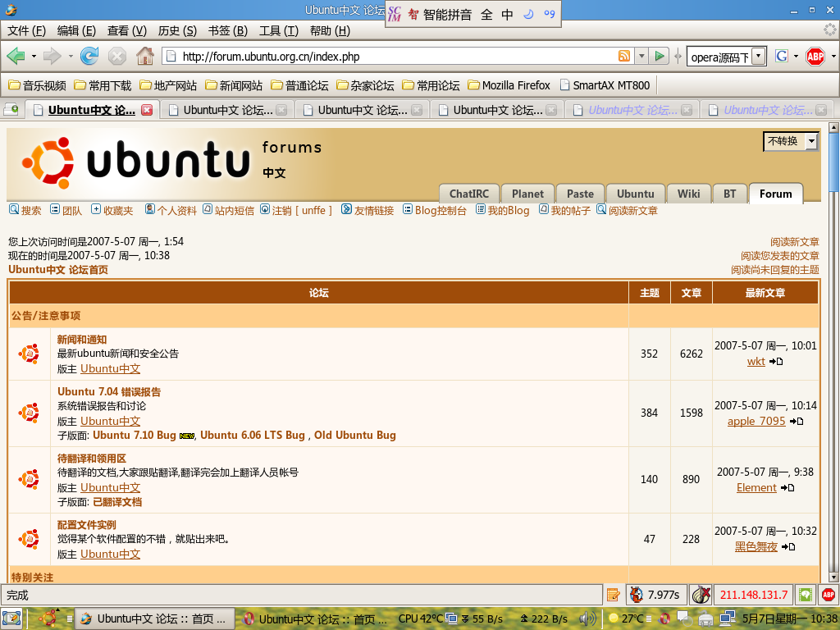Expand the address bar URL dropdown
The width and height of the screenshot is (840, 630).
coord(641,56)
